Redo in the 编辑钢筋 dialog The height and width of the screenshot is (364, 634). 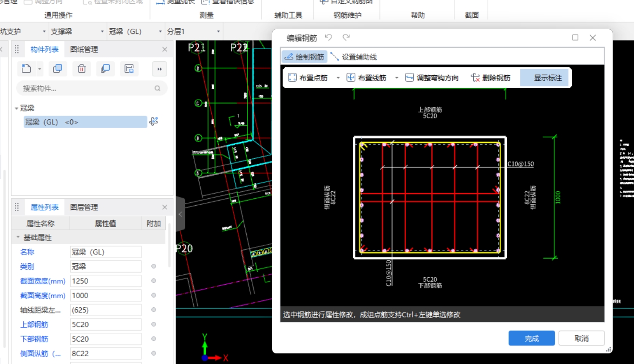(x=346, y=38)
